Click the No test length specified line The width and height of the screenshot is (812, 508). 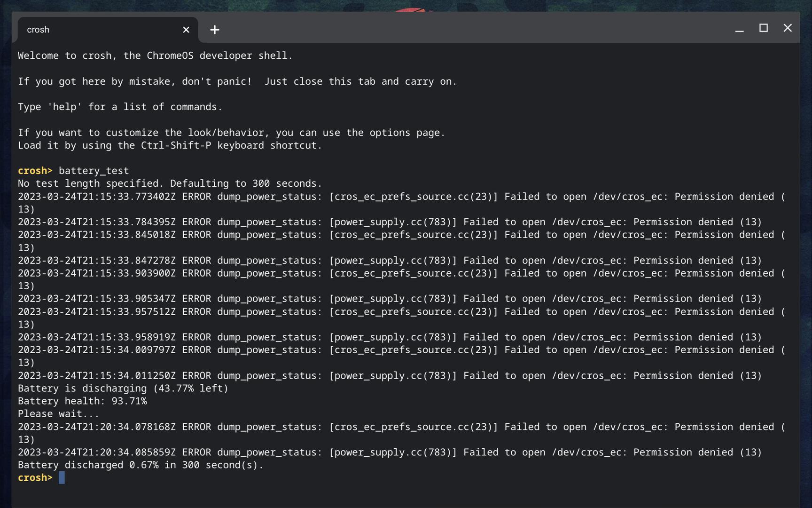(x=170, y=183)
